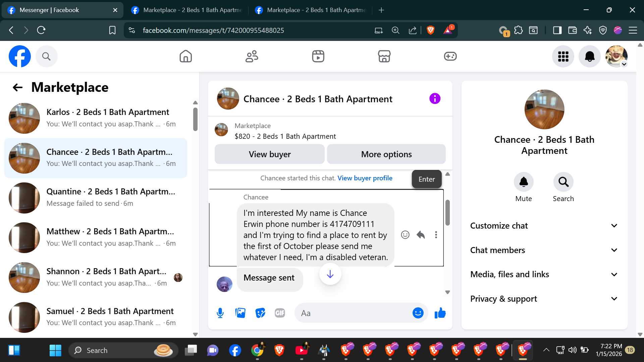This screenshot has width=644, height=362.
Task: Attach a photo using image icon
Action: click(240, 313)
